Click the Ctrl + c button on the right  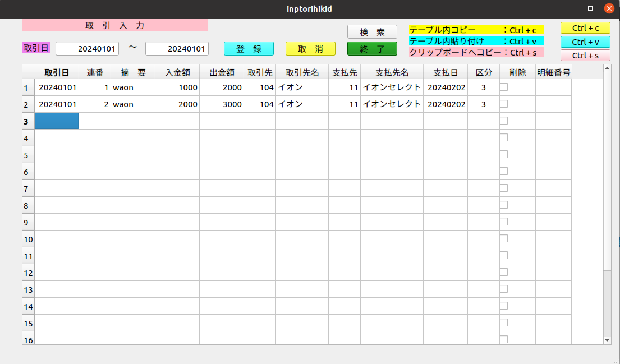(x=585, y=27)
